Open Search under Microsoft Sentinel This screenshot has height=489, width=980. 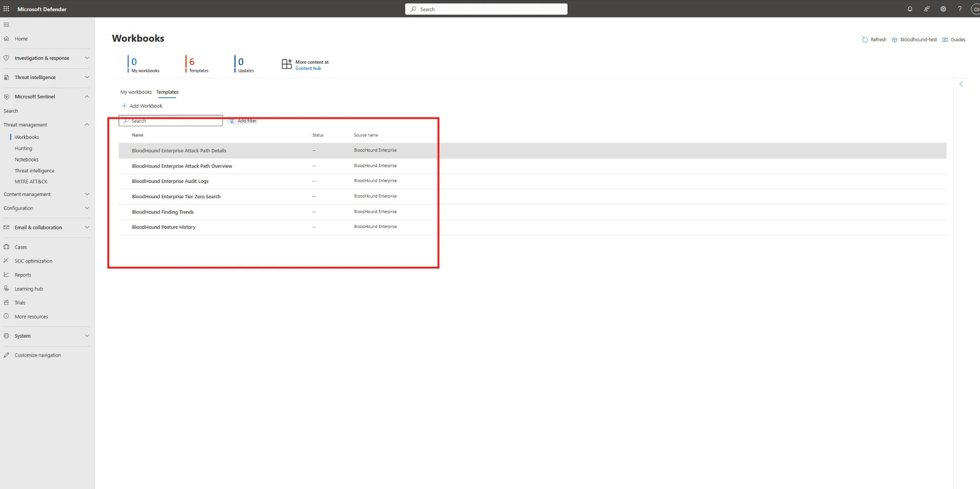click(11, 111)
